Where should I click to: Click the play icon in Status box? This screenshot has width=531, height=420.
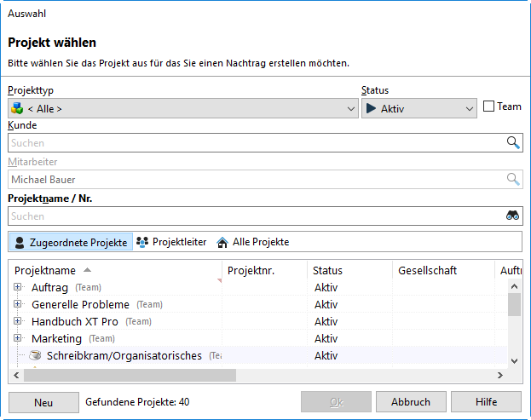pos(371,108)
